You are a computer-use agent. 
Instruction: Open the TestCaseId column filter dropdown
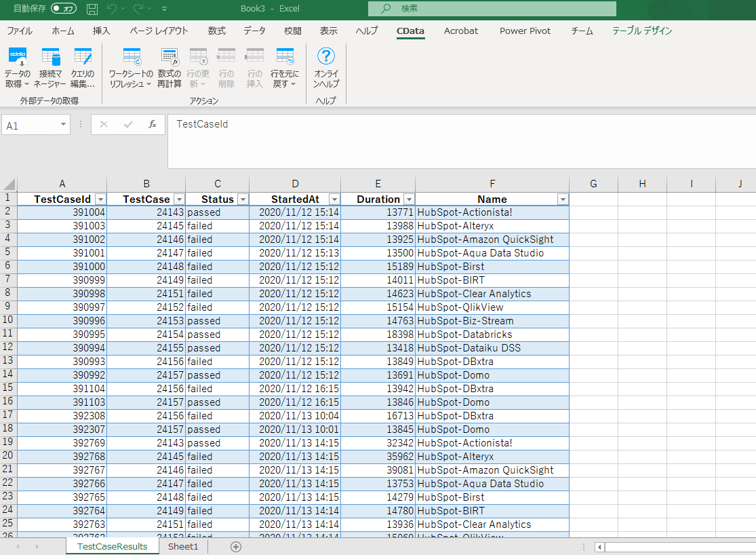(100, 199)
